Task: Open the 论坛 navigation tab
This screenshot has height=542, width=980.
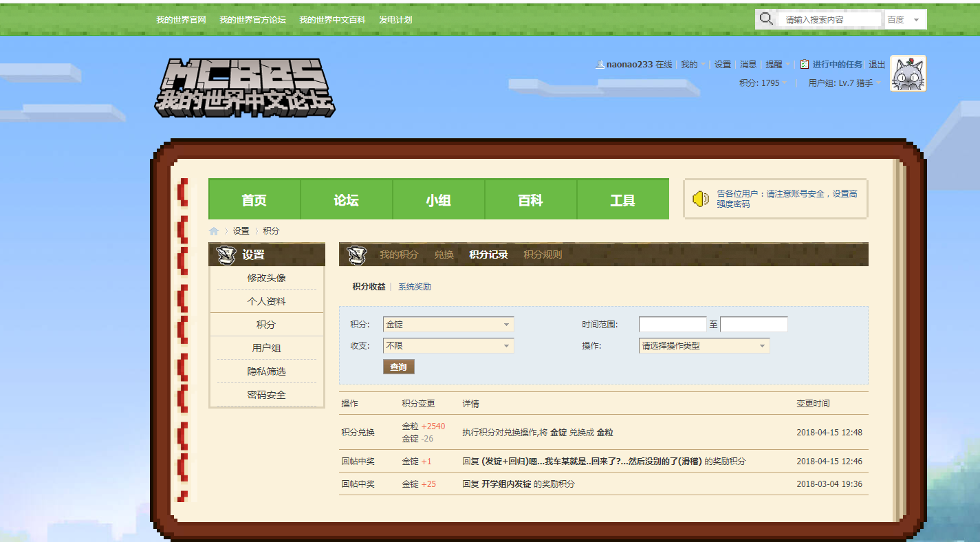Action: pyautogui.click(x=347, y=200)
